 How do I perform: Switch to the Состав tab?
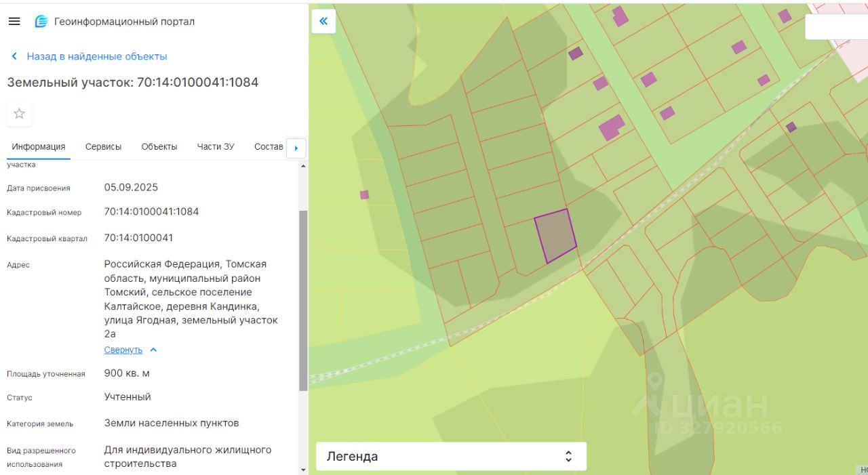point(269,146)
